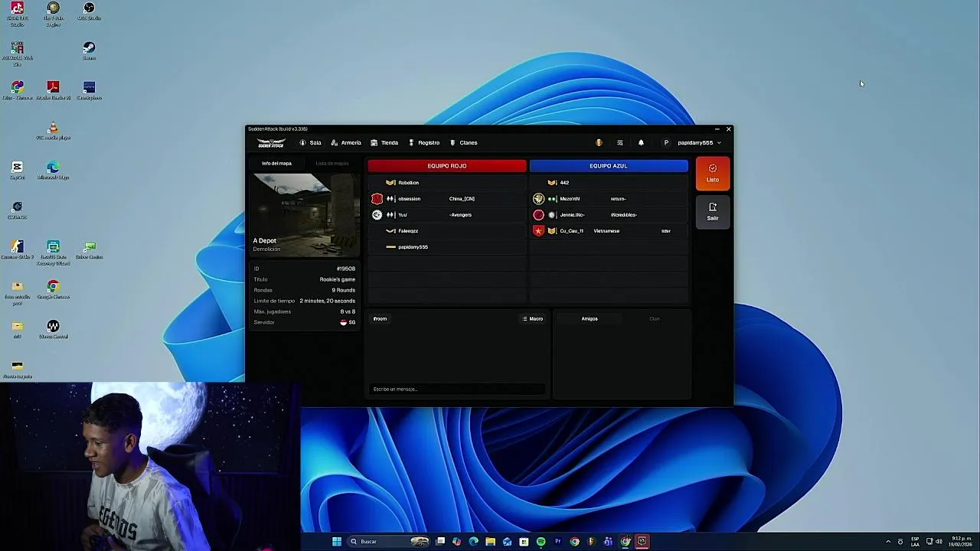The height and width of the screenshot is (551, 980).
Task: Click Jennie.INc red circle clan emblem
Action: (x=538, y=215)
